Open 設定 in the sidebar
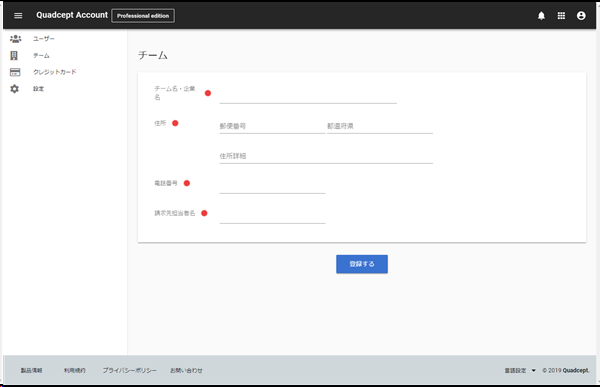This screenshot has width=600, height=387. tap(38, 89)
